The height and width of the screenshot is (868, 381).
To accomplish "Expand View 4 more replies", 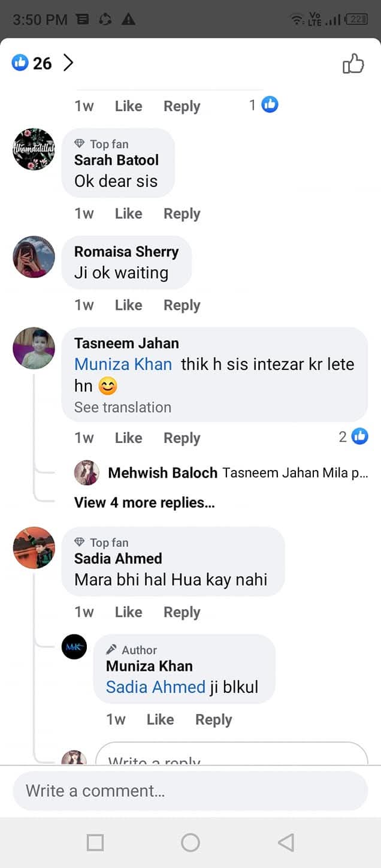I will pos(144,503).
